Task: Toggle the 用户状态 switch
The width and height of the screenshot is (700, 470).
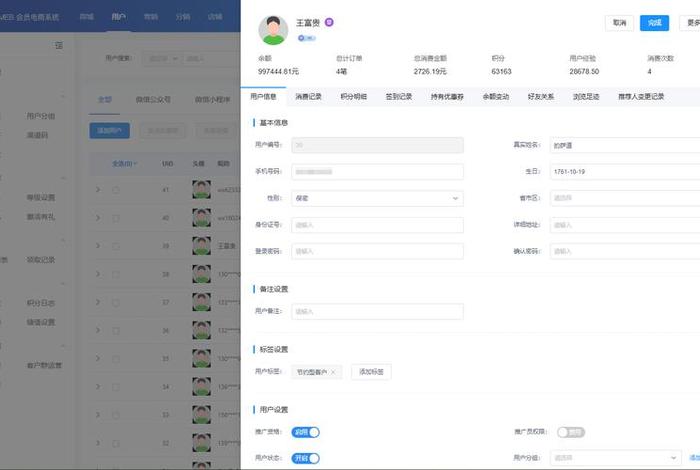Action: (305, 458)
